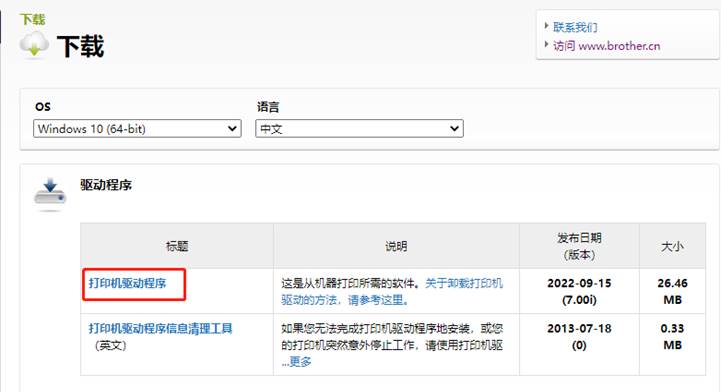
Task: Open the 语言 dropdown showing 中文
Action: click(359, 129)
